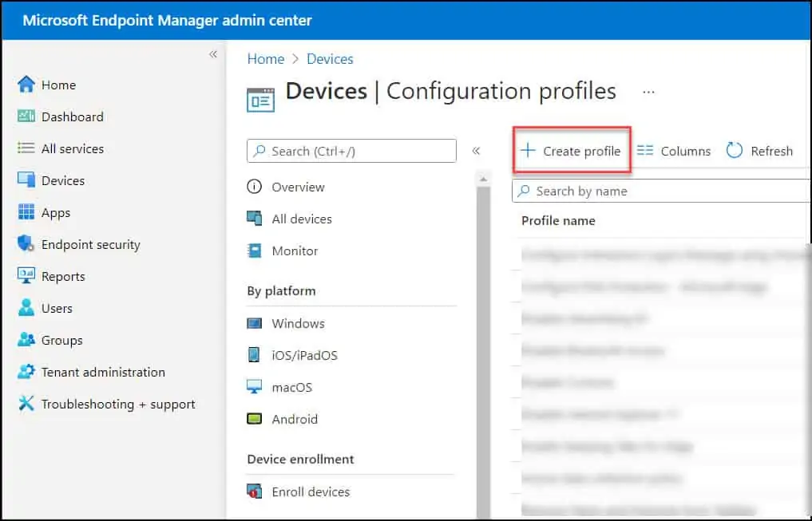The width and height of the screenshot is (812, 521).
Task: Click the Apps text in sidebar
Action: (x=56, y=213)
